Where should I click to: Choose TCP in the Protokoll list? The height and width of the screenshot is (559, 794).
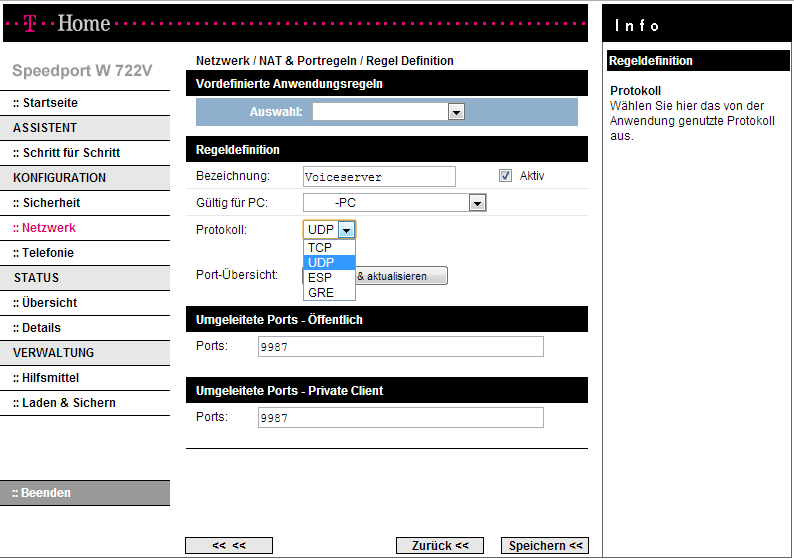[x=329, y=248]
